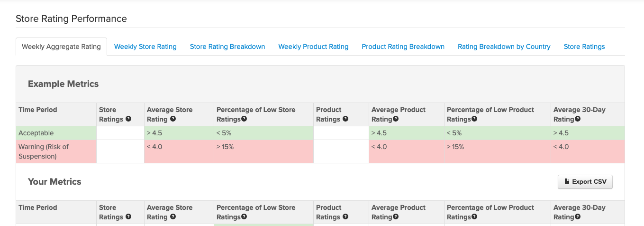Click help icon beside Example Average Store Rating
Viewport: 644px width, 226px height.
[173, 120]
